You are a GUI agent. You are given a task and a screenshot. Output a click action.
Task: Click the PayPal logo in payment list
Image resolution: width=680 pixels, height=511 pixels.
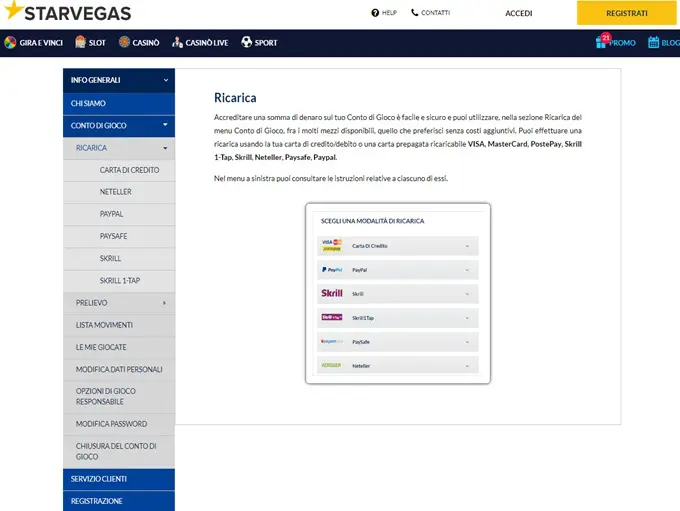click(x=332, y=270)
